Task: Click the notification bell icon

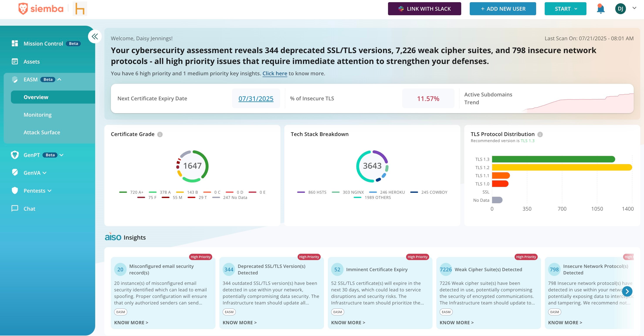Action: click(600, 9)
